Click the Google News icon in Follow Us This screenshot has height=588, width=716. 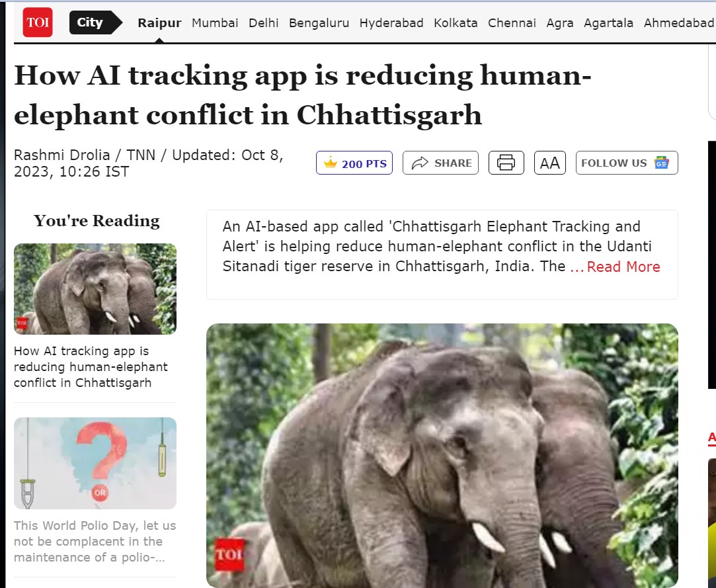pyautogui.click(x=662, y=163)
